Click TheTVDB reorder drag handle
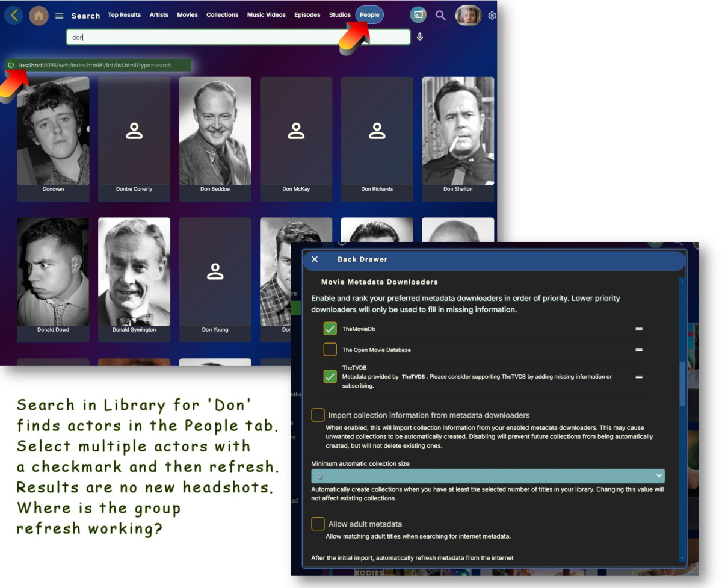 click(639, 376)
